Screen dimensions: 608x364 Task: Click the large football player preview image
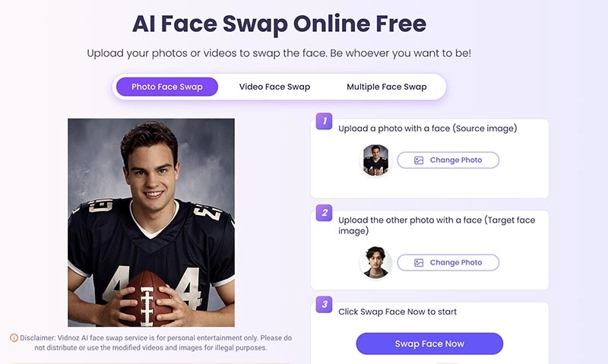(x=151, y=223)
